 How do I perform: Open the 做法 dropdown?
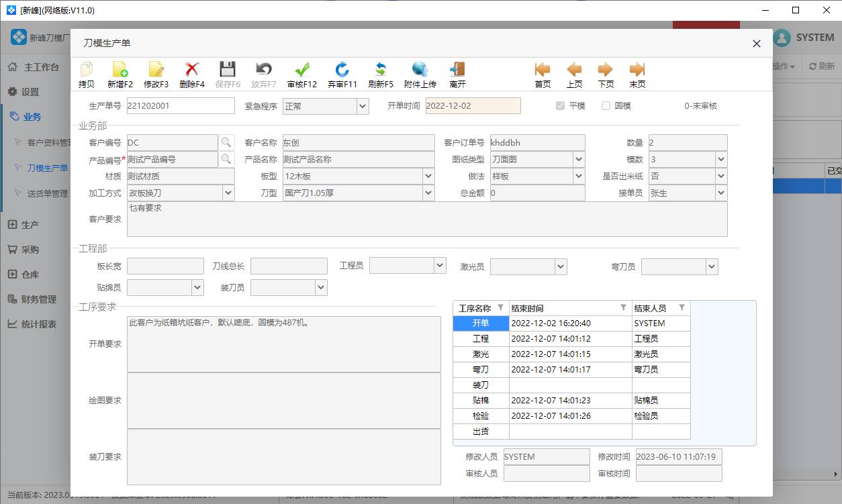click(579, 176)
